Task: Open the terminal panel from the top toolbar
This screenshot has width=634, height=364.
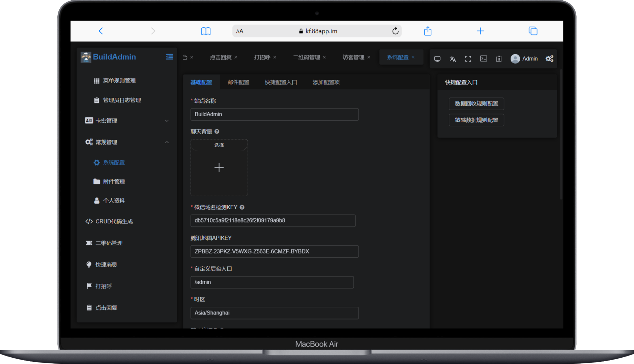Action: [x=484, y=58]
